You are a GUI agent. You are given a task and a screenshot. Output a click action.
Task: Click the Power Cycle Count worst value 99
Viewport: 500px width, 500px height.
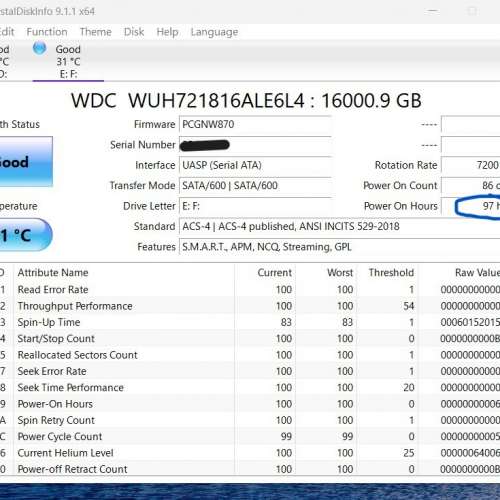coord(347,437)
